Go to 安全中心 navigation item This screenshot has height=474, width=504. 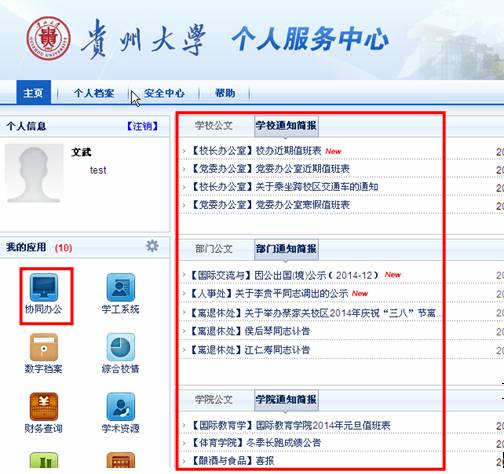click(x=164, y=93)
